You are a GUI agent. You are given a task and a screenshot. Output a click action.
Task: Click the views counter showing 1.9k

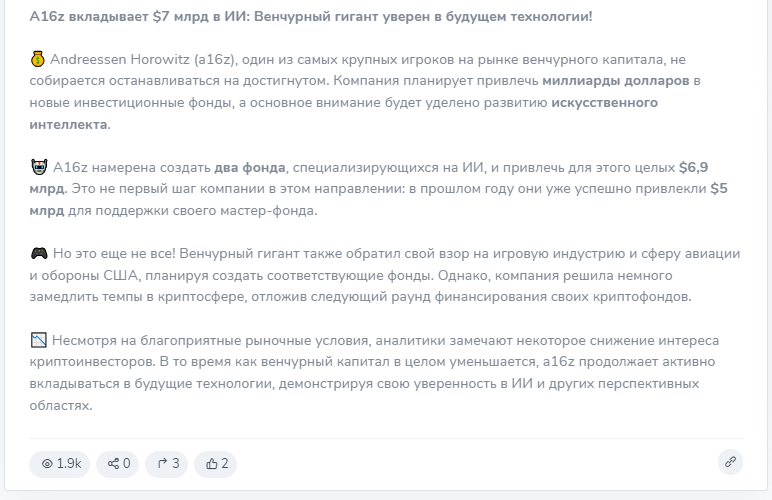click(60, 464)
